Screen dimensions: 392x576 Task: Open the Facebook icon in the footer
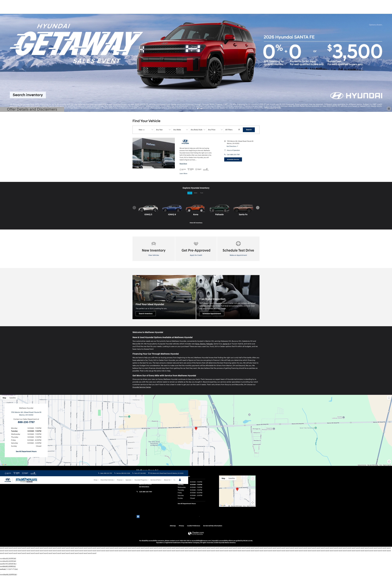click(138, 517)
